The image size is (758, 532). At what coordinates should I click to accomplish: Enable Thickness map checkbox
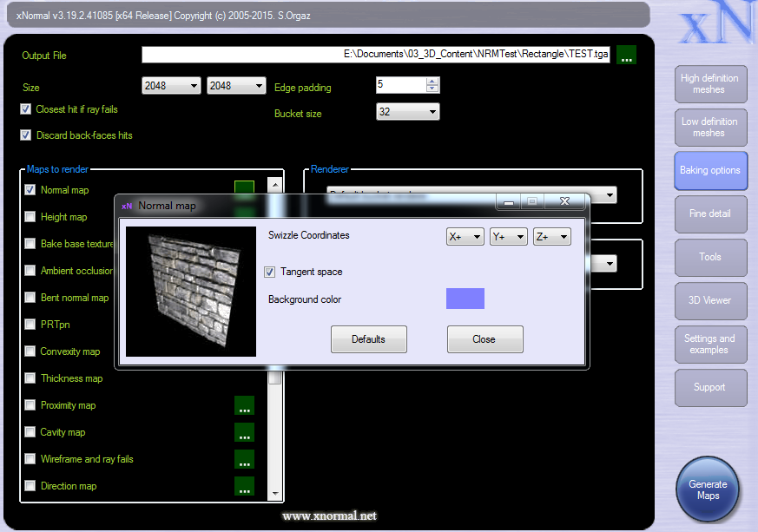point(30,378)
